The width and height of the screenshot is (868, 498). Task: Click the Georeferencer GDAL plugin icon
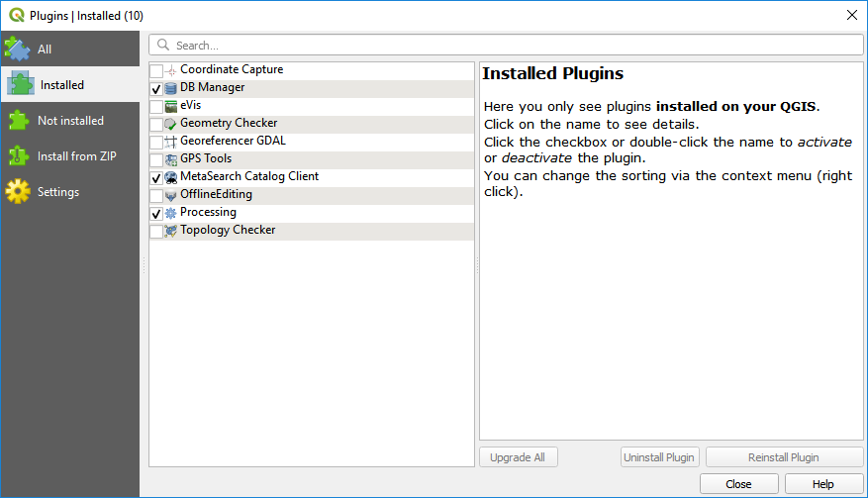pyautogui.click(x=171, y=142)
